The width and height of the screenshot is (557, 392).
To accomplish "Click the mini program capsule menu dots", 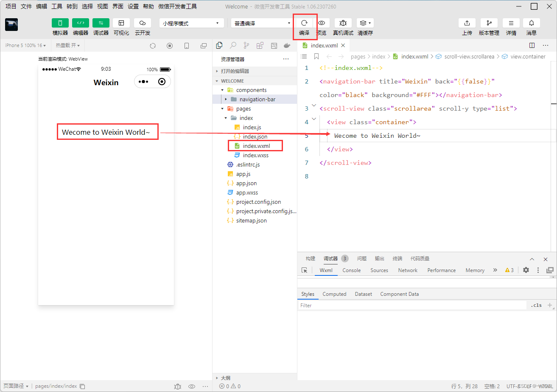I will (143, 82).
